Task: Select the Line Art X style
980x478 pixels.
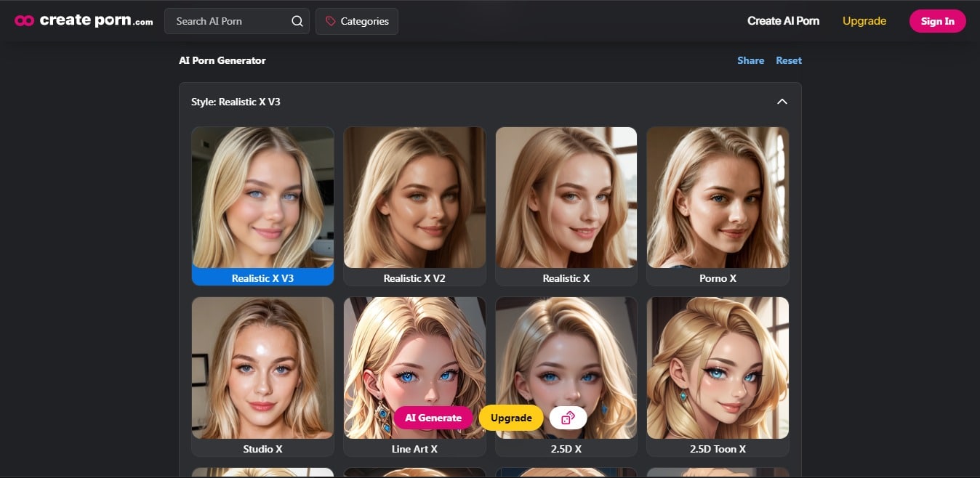Action: tap(414, 376)
